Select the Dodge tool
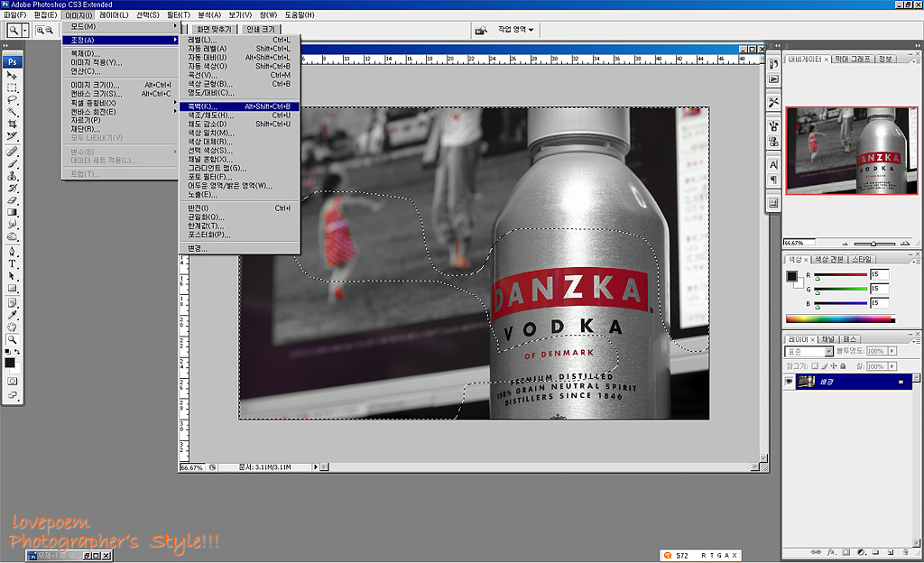 (x=12, y=236)
